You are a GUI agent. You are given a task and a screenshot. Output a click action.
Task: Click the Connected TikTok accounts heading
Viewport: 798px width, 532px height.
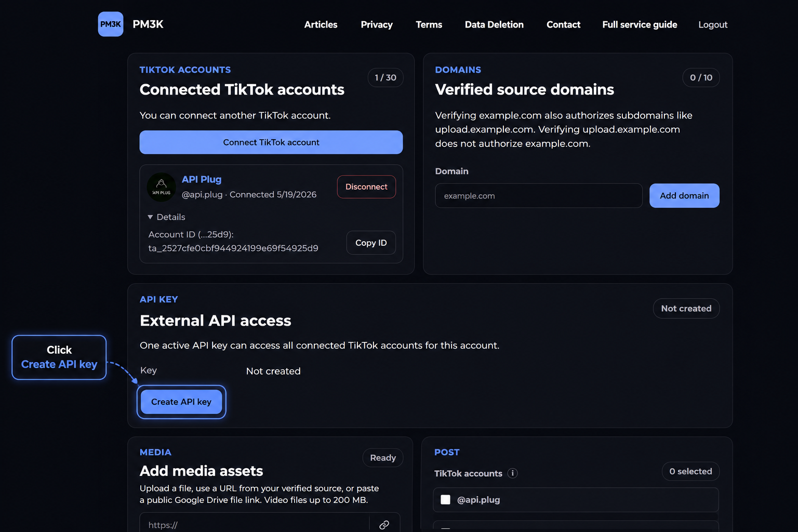pyautogui.click(x=242, y=89)
